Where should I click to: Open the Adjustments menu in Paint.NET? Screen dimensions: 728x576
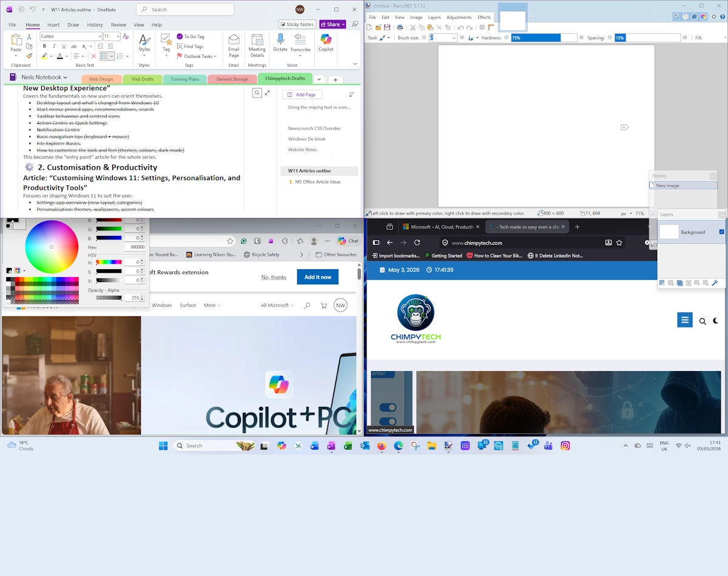(x=459, y=17)
